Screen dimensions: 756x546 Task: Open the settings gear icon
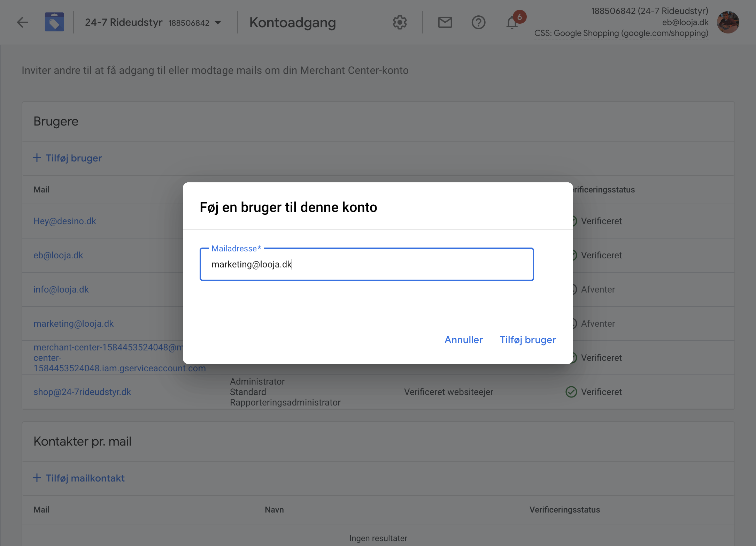(400, 22)
